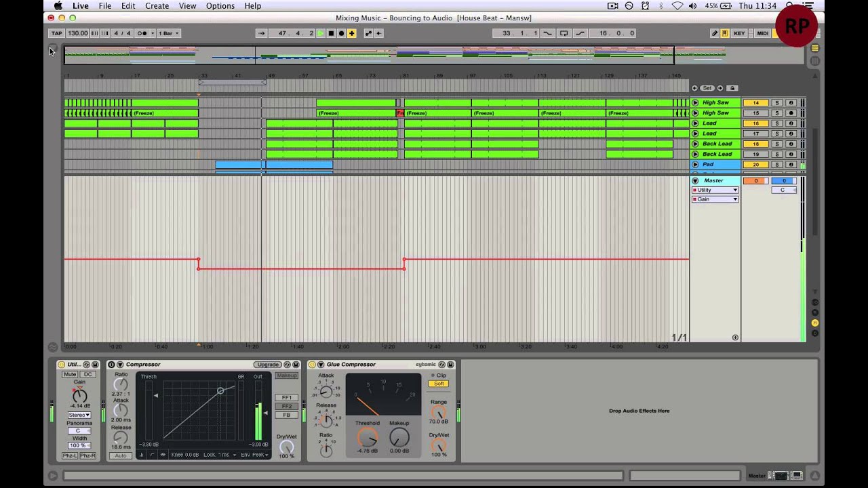
Task: Click the Phz-R phase button
Action: (x=87, y=455)
